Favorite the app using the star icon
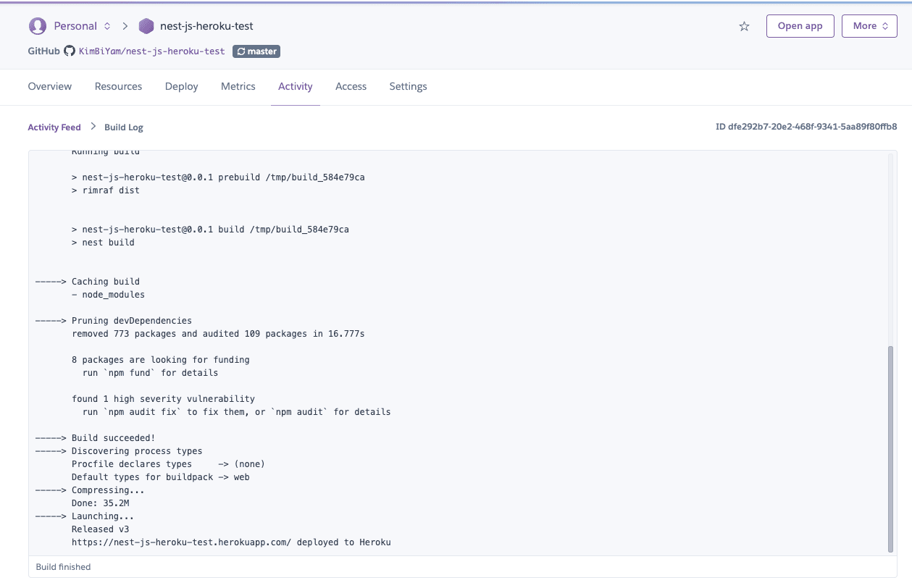 tap(744, 26)
